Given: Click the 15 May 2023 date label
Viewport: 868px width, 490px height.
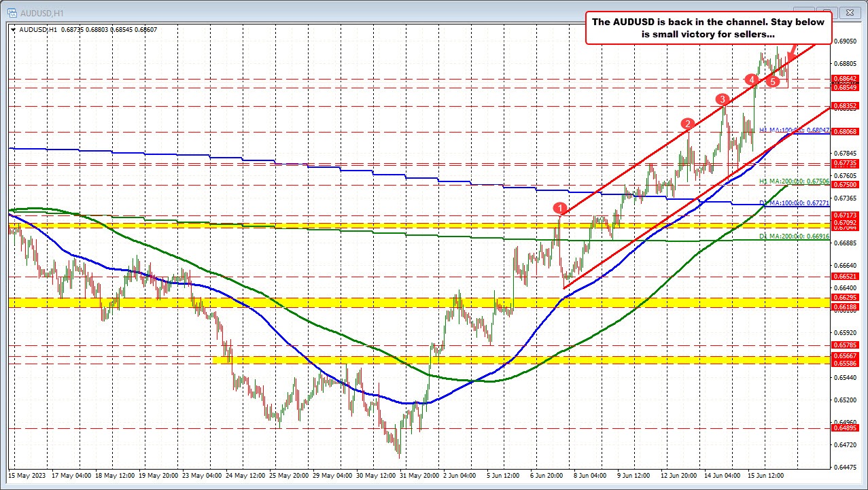Looking at the screenshot, I should [x=27, y=476].
